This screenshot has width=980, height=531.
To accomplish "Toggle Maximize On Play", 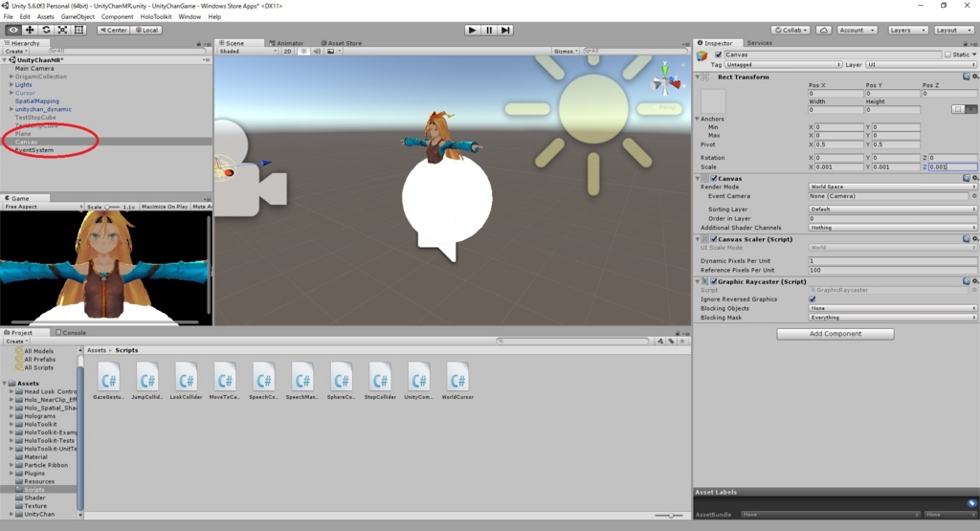I will [x=165, y=206].
